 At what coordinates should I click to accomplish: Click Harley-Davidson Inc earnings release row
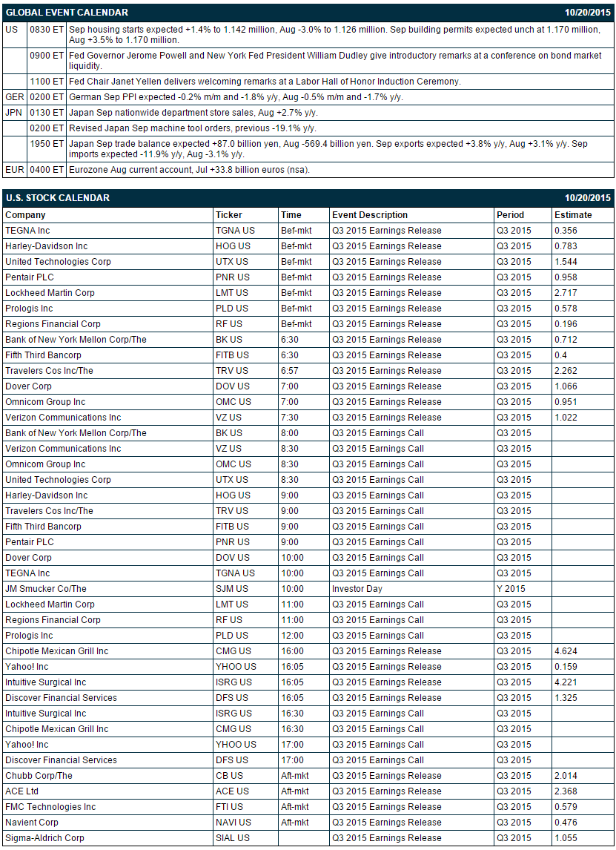pos(308,246)
